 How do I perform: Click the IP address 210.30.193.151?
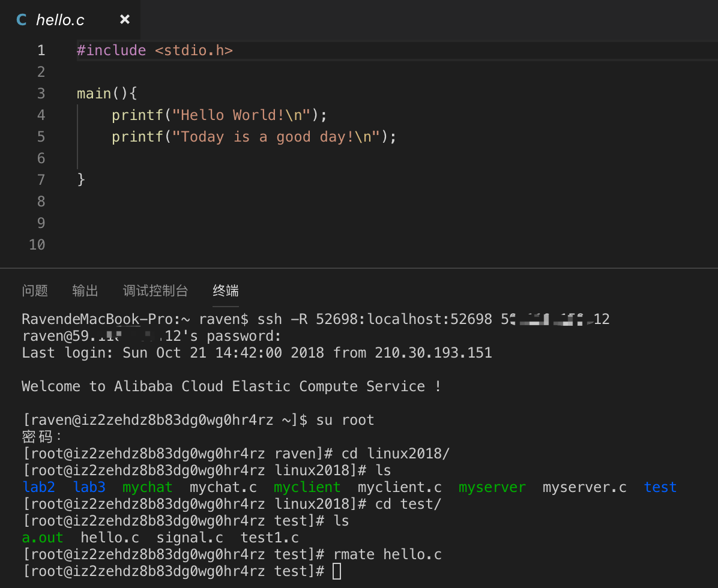(x=433, y=353)
